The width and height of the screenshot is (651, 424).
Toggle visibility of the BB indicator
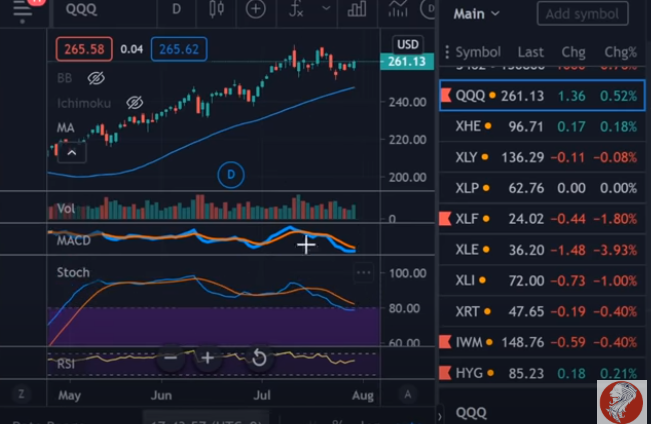[x=96, y=78]
